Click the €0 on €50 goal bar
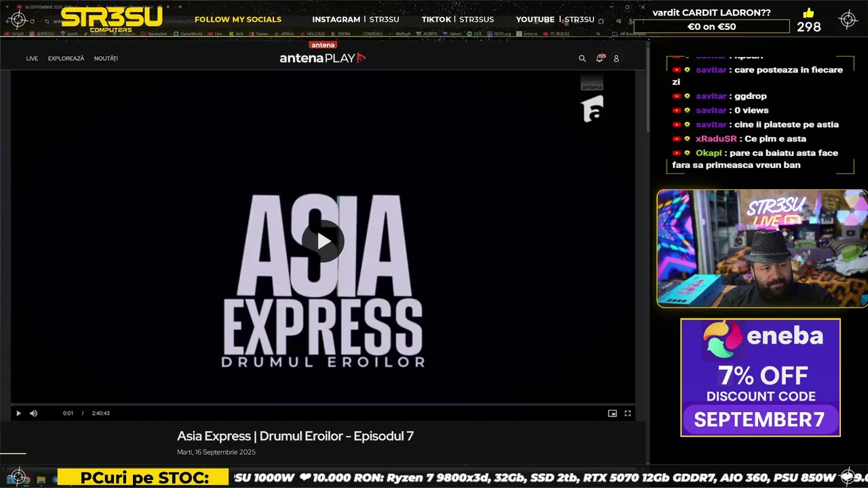The width and height of the screenshot is (868, 488). pos(711,26)
